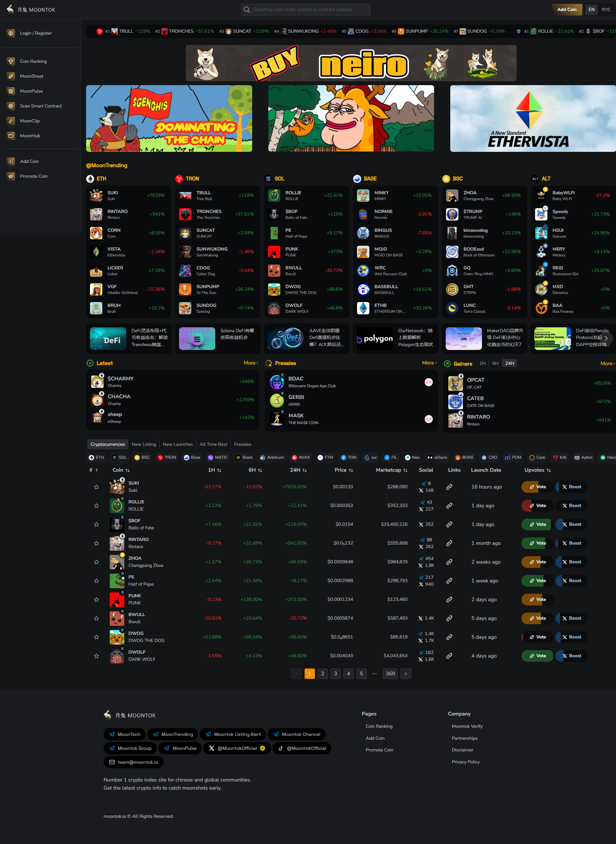Click the MoonClip TikTok icon in sidebar
616x844 pixels.
(x=11, y=121)
